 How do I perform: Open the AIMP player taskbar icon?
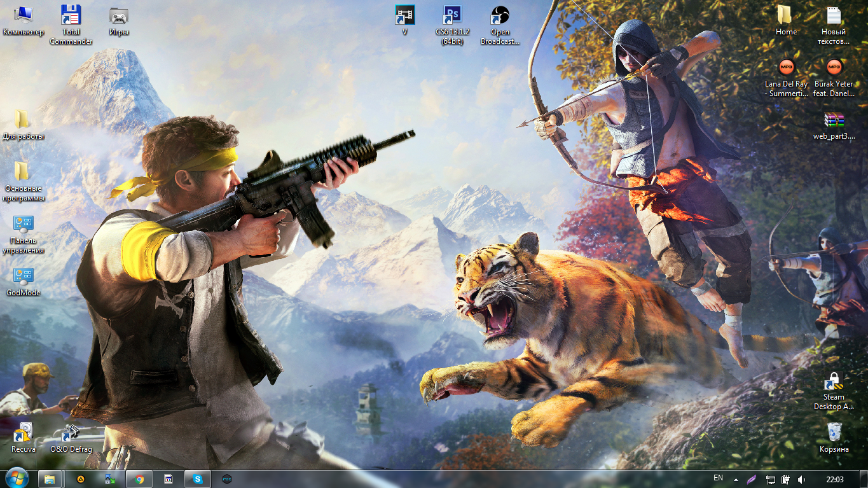click(x=81, y=479)
